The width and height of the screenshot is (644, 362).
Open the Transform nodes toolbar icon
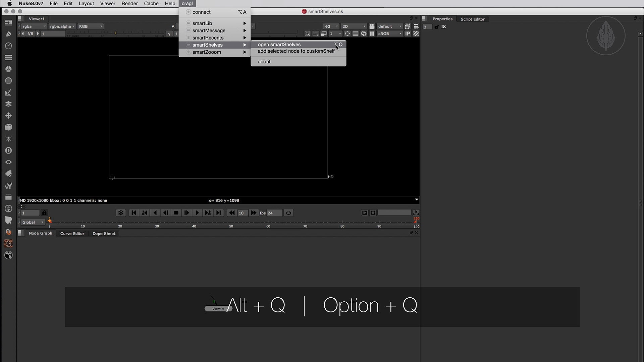pyautogui.click(x=8, y=116)
